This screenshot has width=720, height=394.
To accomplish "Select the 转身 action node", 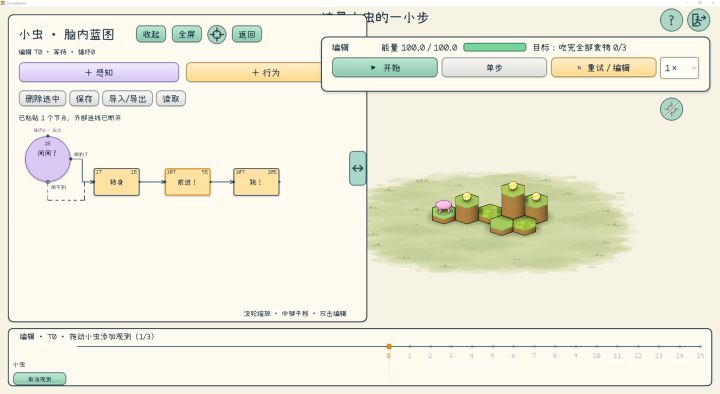I will (116, 182).
